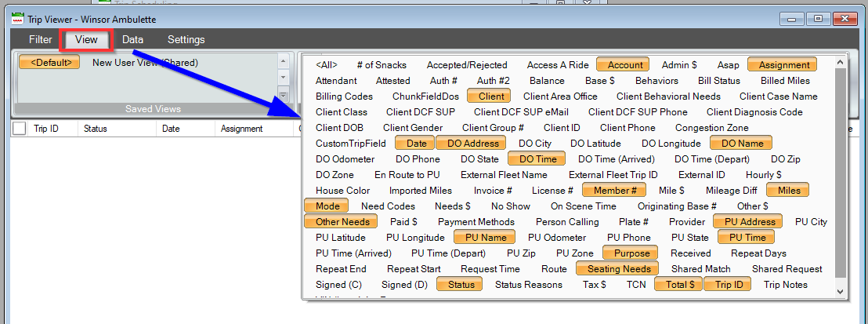Enable the CustomTripField field
The height and width of the screenshot is (324, 868).
(351, 143)
